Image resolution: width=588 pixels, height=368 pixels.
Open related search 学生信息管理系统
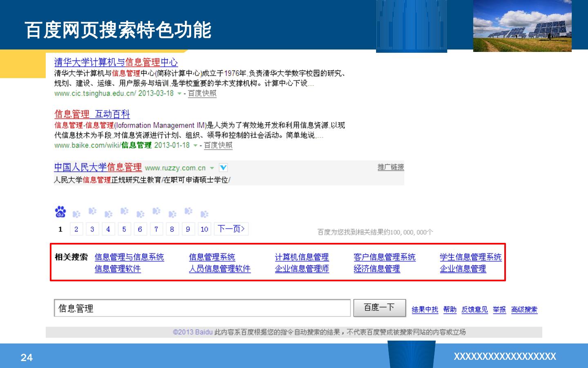(471, 257)
